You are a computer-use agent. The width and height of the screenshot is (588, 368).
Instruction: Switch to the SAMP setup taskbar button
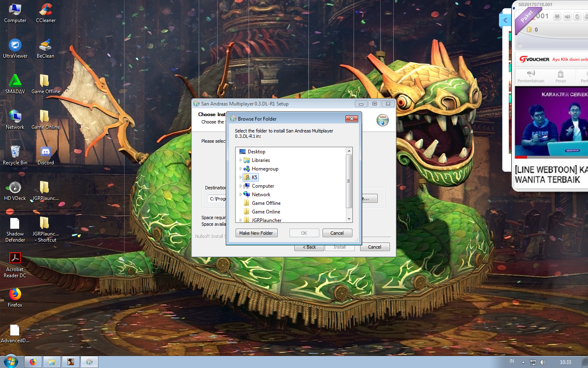coord(89,362)
